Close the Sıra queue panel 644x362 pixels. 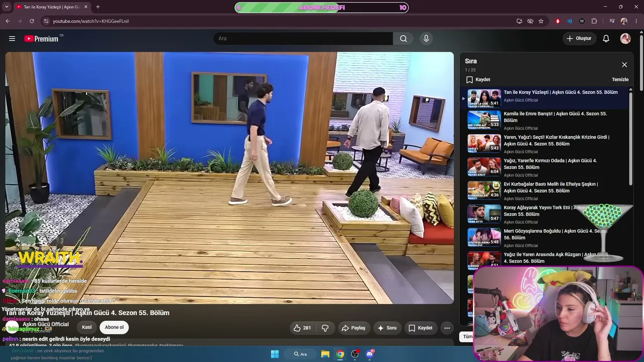624,65
